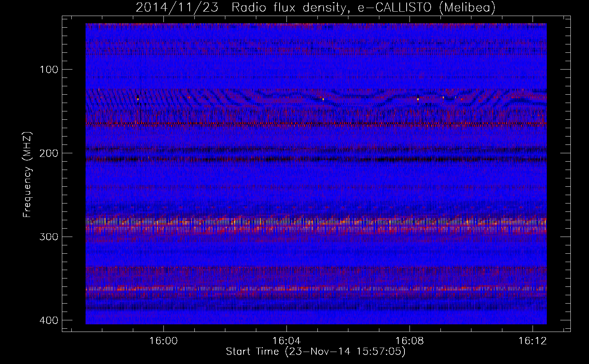
Task: Click the '16:04' time tick label
Action: 286,341
